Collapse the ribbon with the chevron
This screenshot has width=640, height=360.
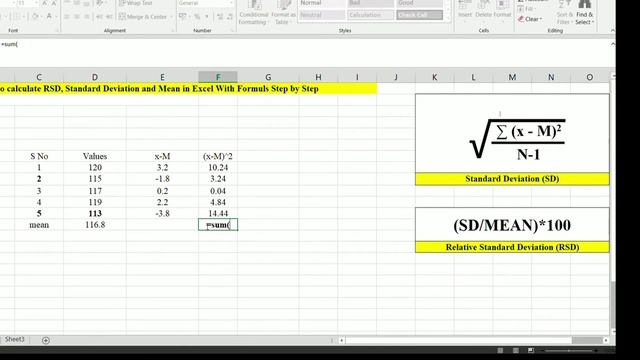[613, 31]
